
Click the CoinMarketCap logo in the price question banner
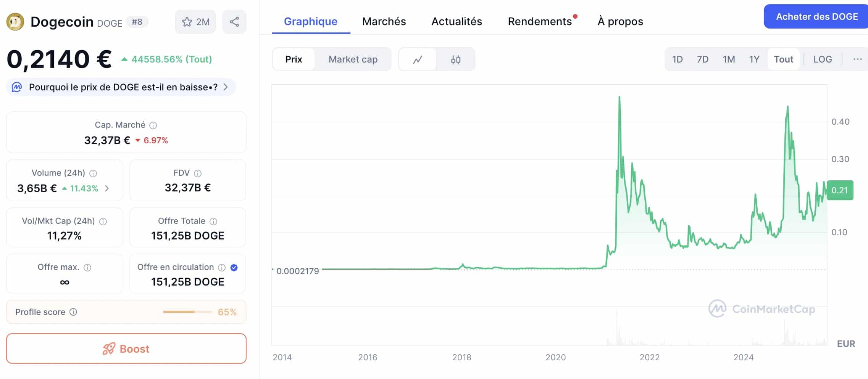[18, 87]
